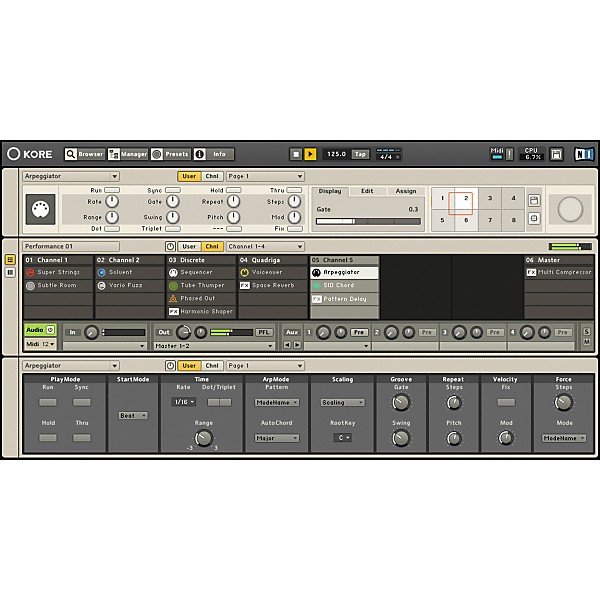Start playback with the play button
The height and width of the screenshot is (600, 600).
point(310,154)
